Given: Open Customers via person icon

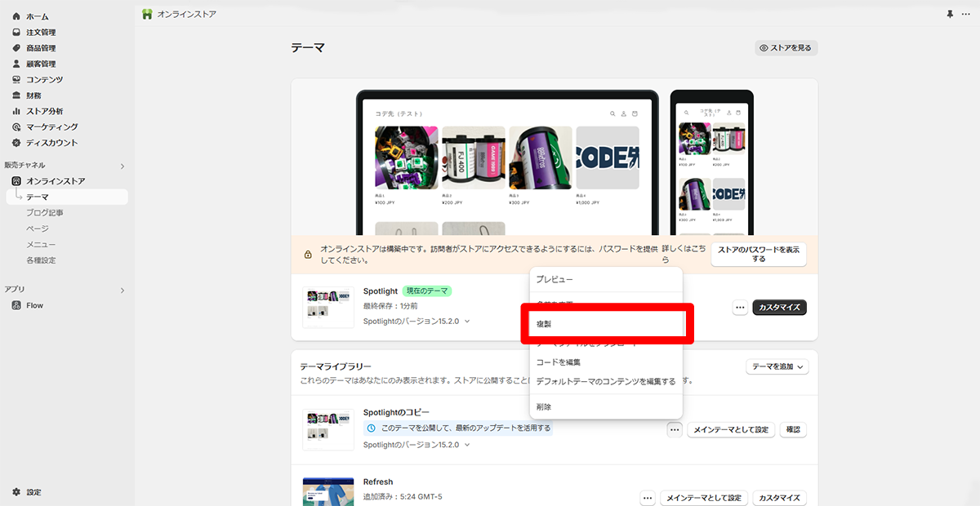Looking at the screenshot, I should pyautogui.click(x=16, y=64).
